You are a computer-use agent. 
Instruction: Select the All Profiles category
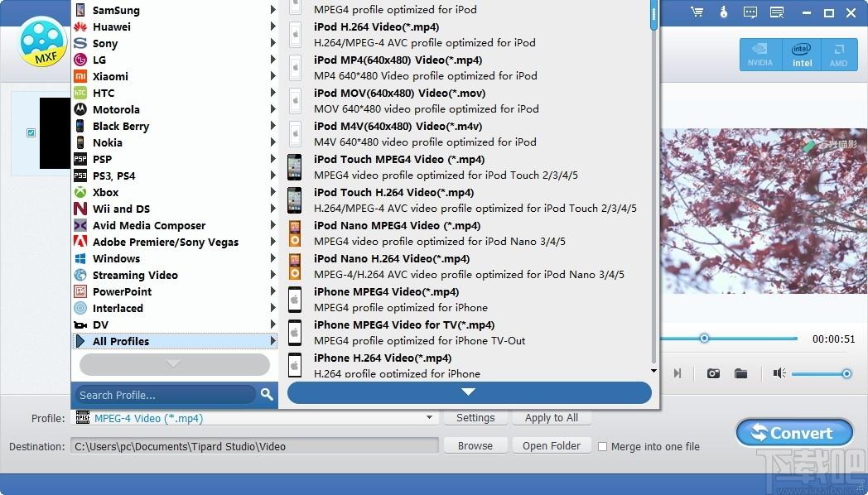point(175,341)
